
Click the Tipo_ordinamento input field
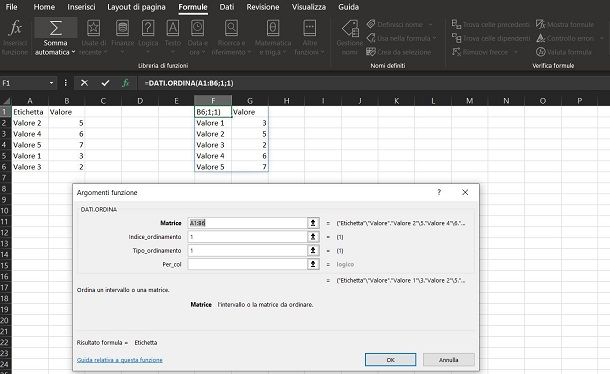pos(247,250)
